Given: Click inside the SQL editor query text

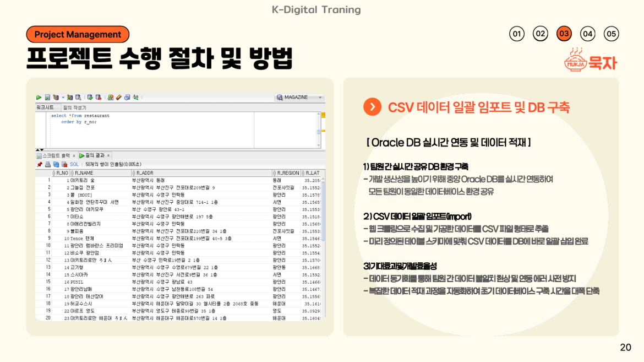Looking at the screenshot, I should (80, 118).
